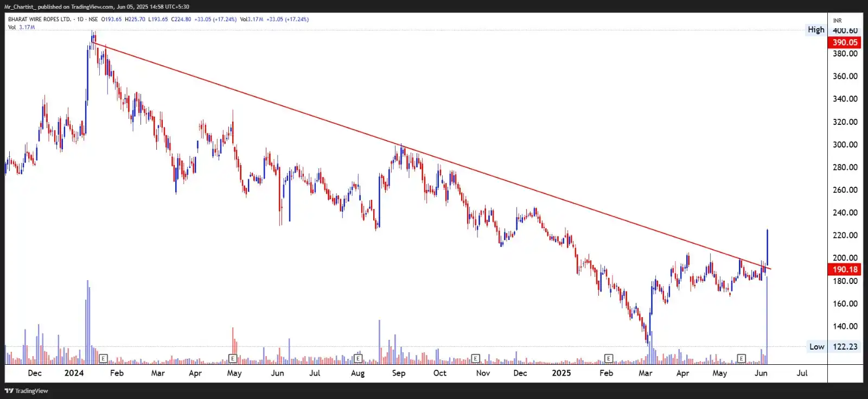
Task: Click 360.00 on the price axis
Action: (x=845, y=76)
